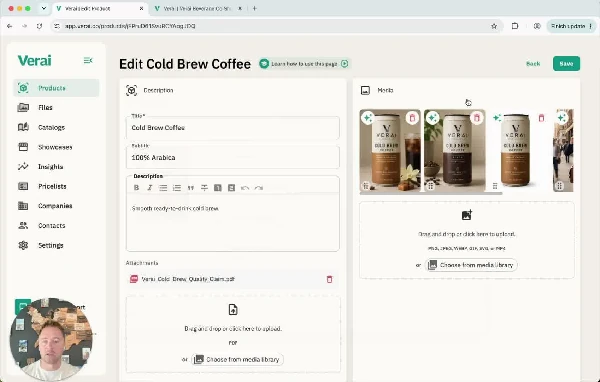This screenshot has width=600, height=382.
Task: Click the Title field with Cold Brew Coffee
Action: 233,128
